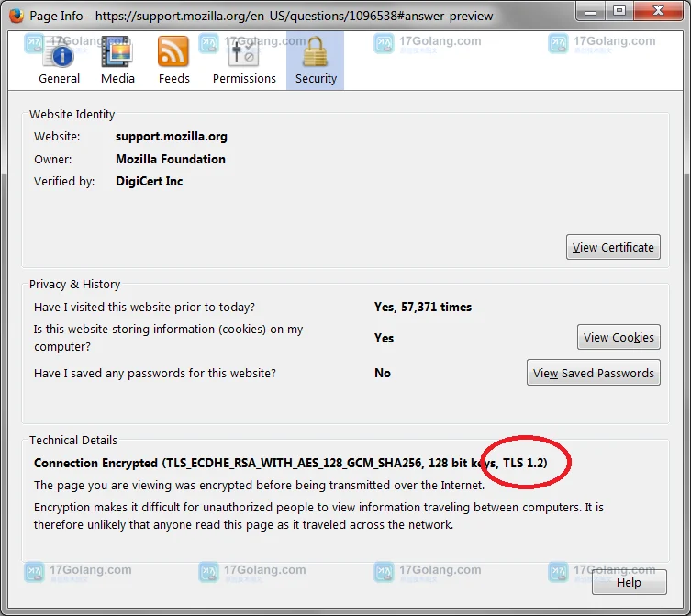691x616 pixels.
Task: Close the Page Info window
Action: [x=658, y=11]
